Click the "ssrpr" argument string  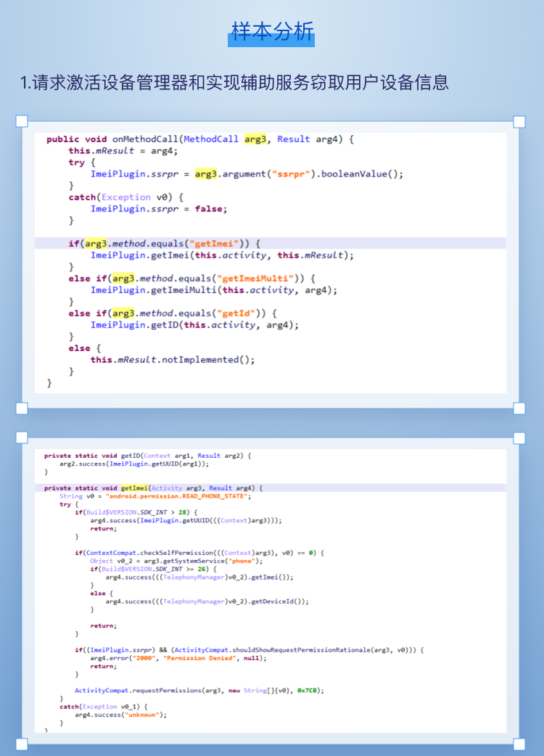[295, 174]
